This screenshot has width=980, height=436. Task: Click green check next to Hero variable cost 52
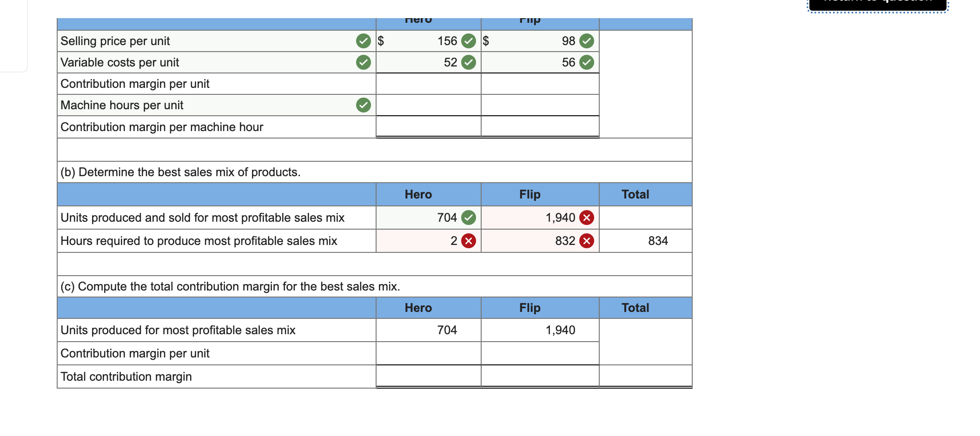click(x=469, y=62)
